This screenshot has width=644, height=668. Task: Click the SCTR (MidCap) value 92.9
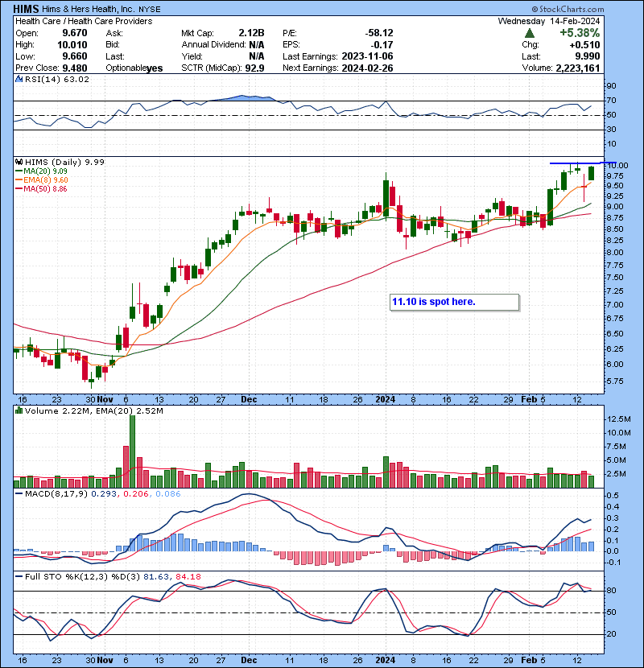[x=254, y=68]
